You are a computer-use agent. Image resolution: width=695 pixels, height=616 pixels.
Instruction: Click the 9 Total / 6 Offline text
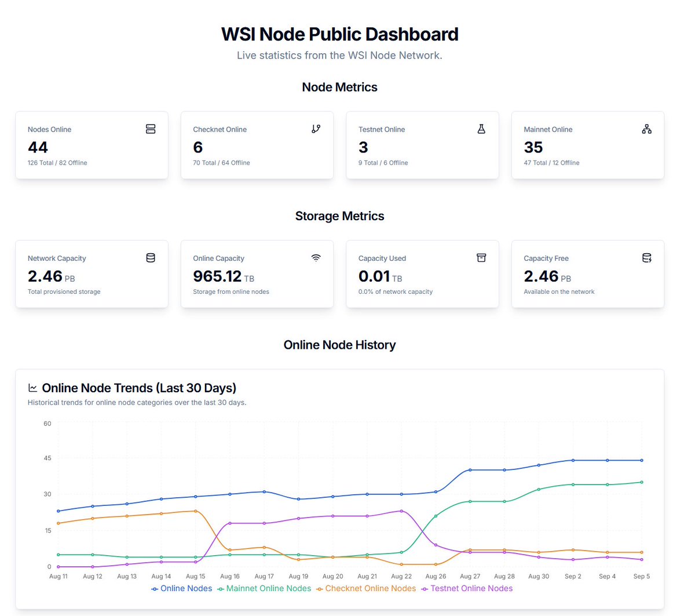(383, 163)
